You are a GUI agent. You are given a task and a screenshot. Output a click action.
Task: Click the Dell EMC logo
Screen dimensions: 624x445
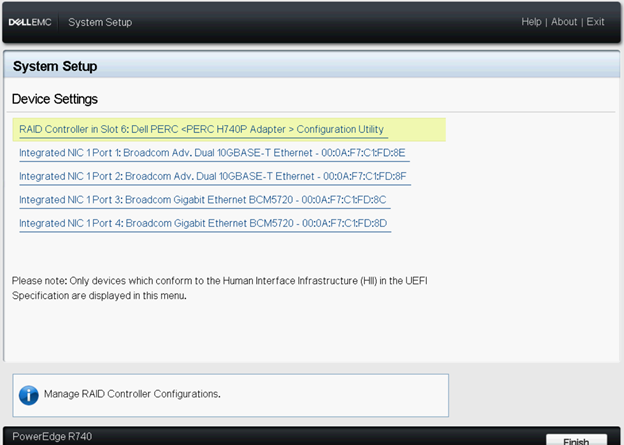(x=31, y=22)
